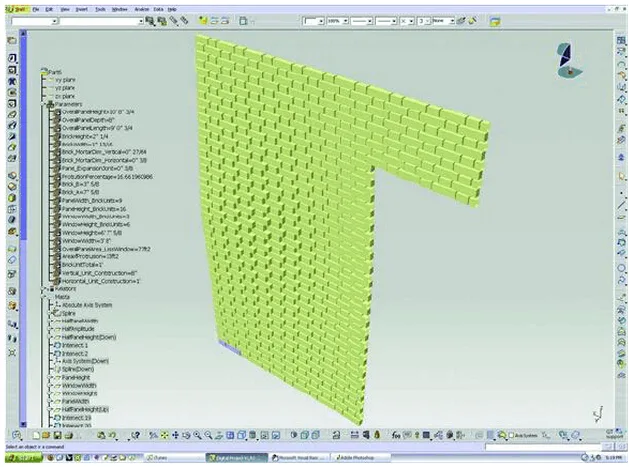Click the formula f(x) icon
Screen dimensions: 629x467
pos(396,435)
